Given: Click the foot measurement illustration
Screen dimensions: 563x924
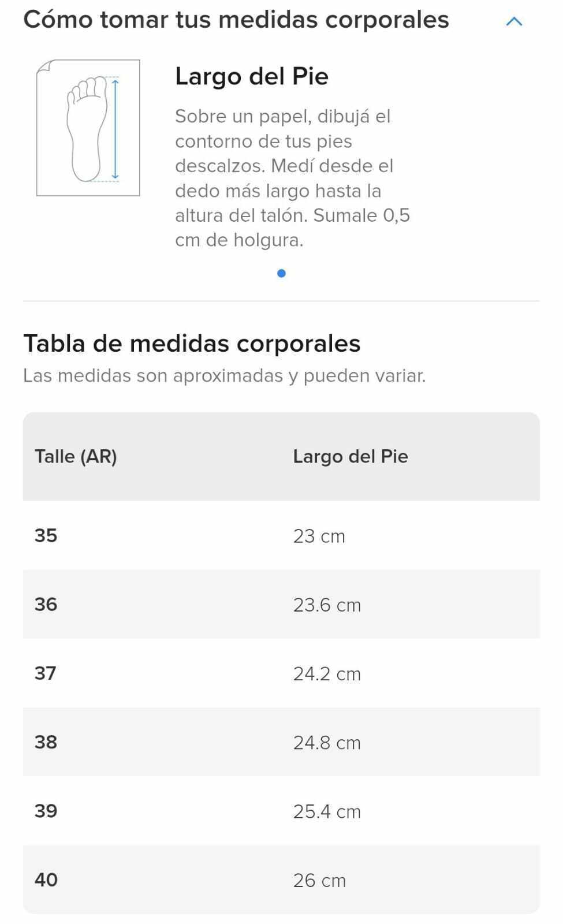Looking at the screenshot, I should (88, 128).
